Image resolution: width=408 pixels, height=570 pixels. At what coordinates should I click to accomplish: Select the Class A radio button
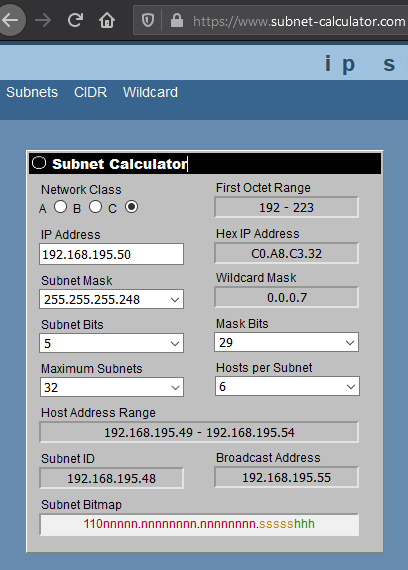[60, 207]
